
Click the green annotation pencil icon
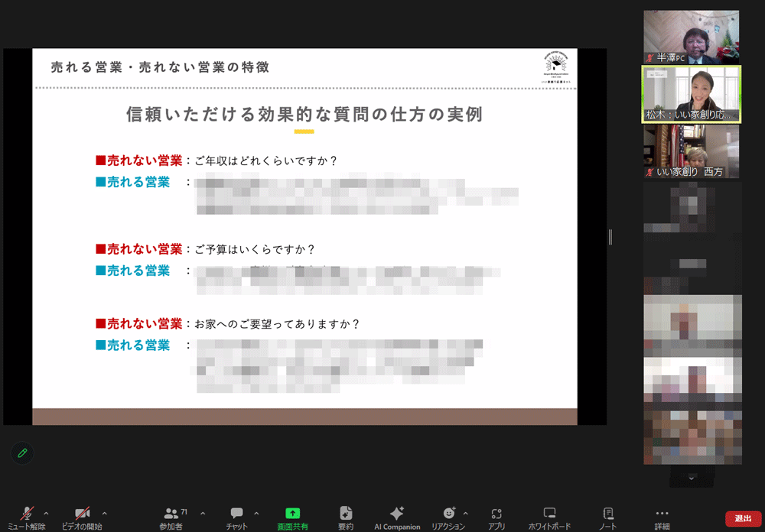click(22, 453)
